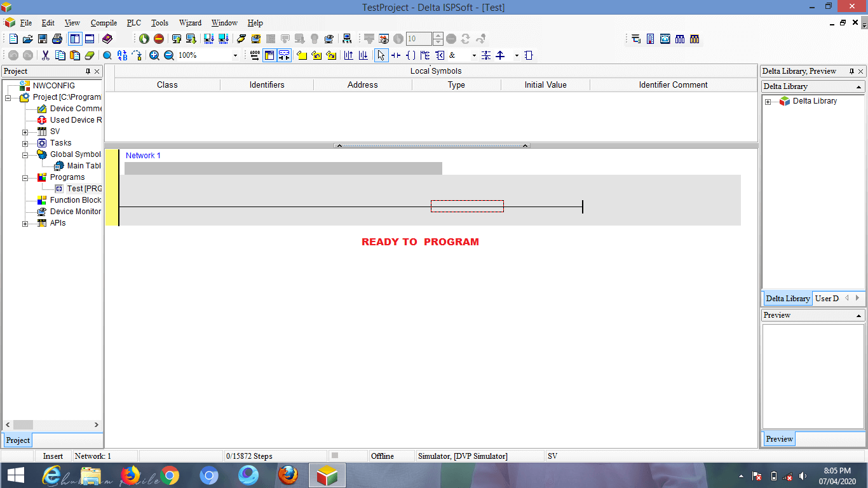The height and width of the screenshot is (488, 868).
Task: Click the Address column header
Action: (x=363, y=85)
